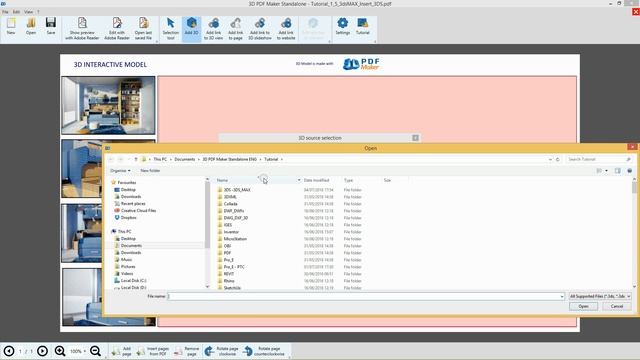Open last saved file
This screenshot has height=360, width=640.
pos(143,29)
